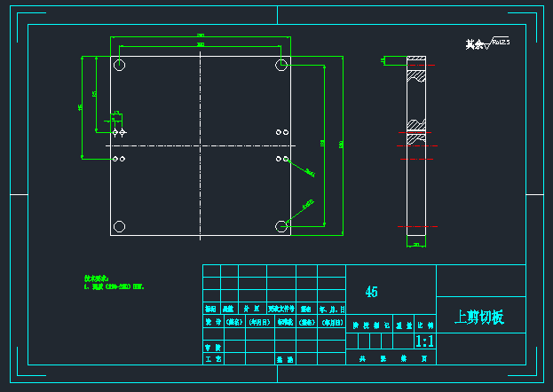Select the hatched section side view
Screen dimensions: 553x392
coord(416,145)
